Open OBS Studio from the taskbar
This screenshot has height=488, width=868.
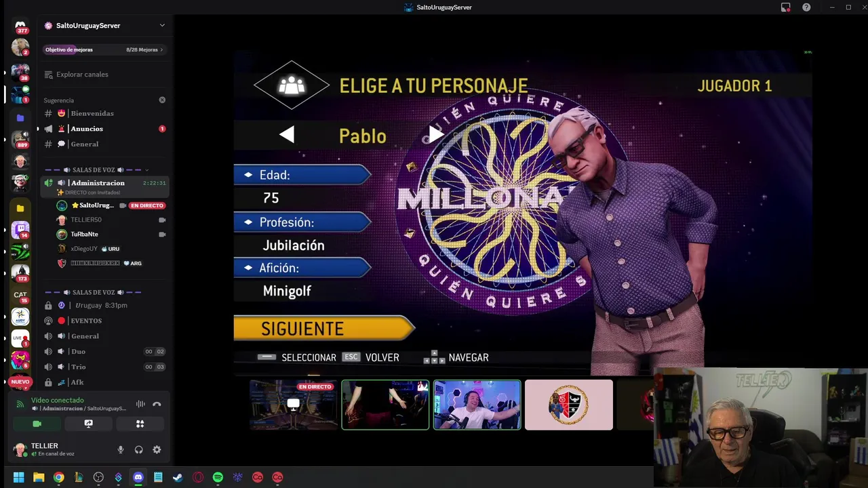pos(98,477)
